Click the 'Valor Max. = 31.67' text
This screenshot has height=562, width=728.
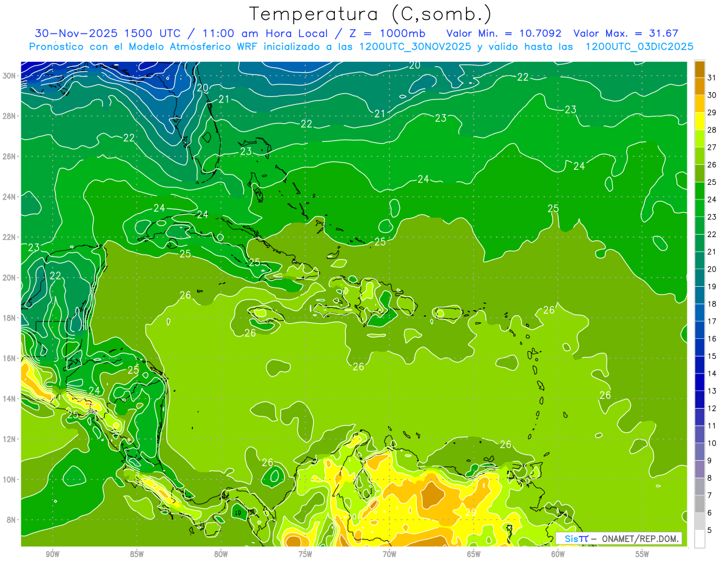coord(625,33)
